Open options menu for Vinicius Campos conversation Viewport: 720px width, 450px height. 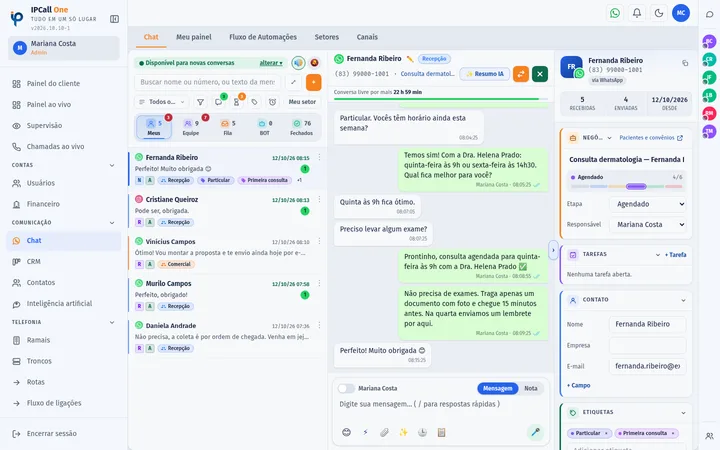tap(320, 242)
